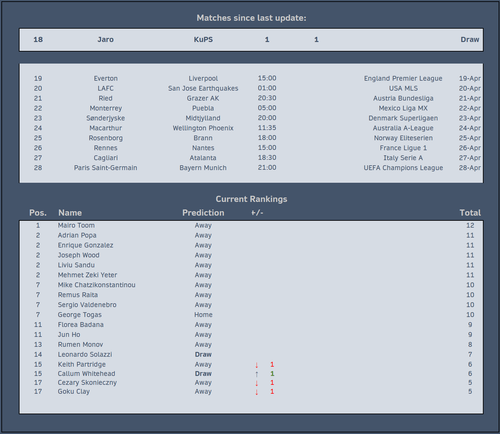500x434 pixels.
Task: Click the '+/-' column header
Action: (x=257, y=213)
